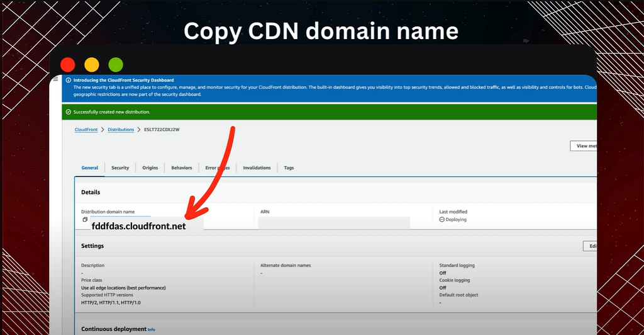This screenshot has width=644, height=335.
Task: Open the CloudFront breadcrumb link
Action: tap(86, 130)
